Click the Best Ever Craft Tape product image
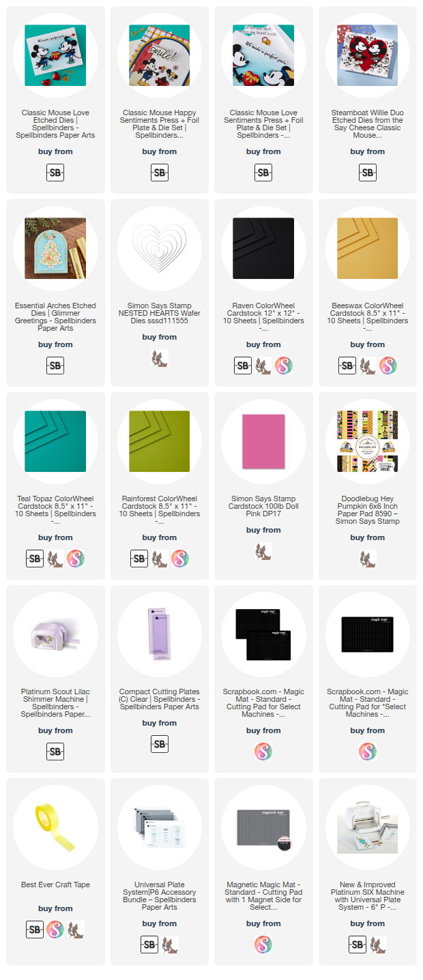This screenshot has width=423, height=980. pyautogui.click(x=55, y=827)
